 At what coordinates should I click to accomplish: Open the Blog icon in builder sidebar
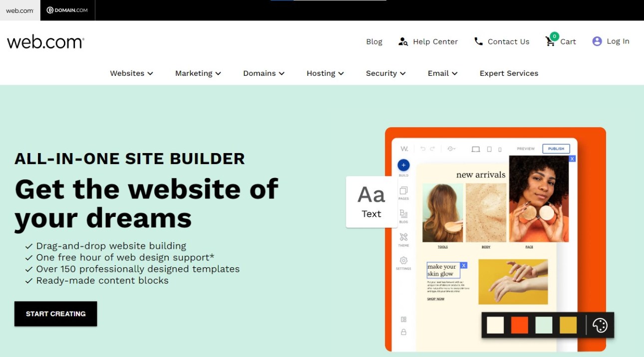pyautogui.click(x=403, y=213)
